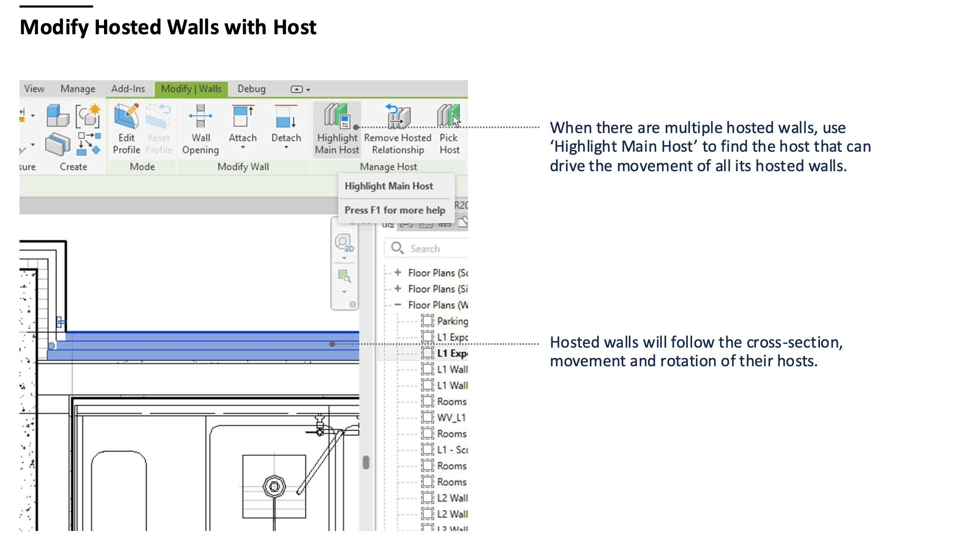Click the Parking floor plan view icon
963x560 pixels.
coord(427,321)
